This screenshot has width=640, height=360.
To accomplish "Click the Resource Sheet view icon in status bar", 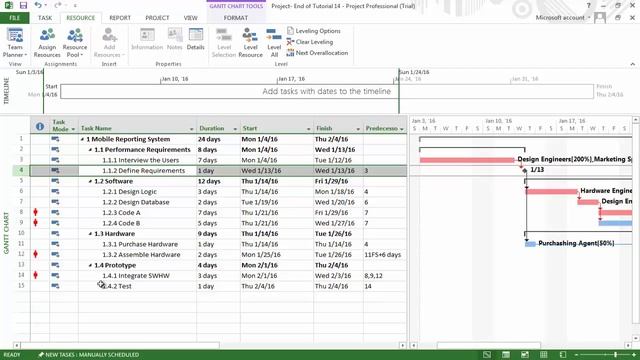I will pos(544,355).
